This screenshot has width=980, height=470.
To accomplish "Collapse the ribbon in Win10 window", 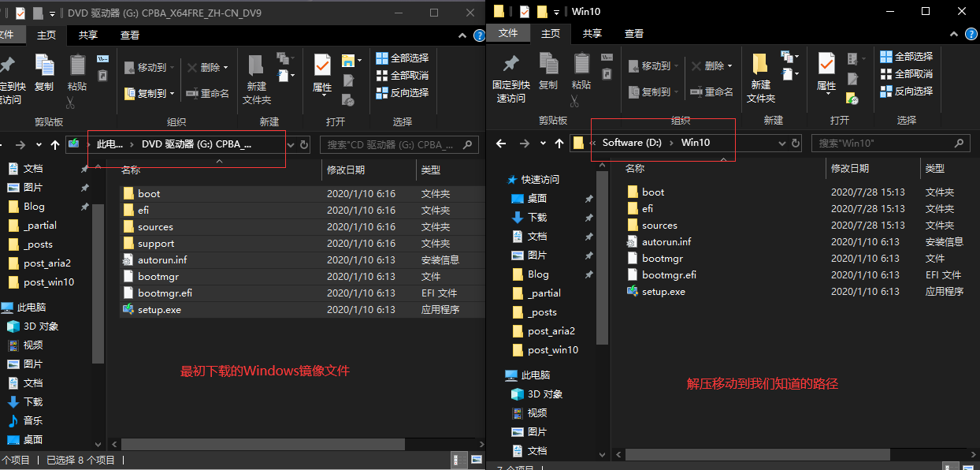I will pyautogui.click(x=955, y=34).
